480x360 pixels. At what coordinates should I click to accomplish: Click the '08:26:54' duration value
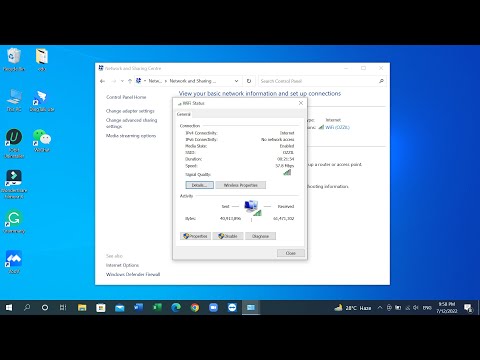coord(286,159)
